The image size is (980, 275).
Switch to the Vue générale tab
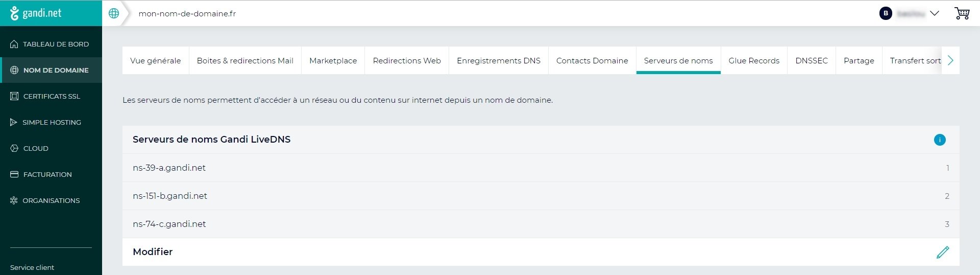pos(156,60)
